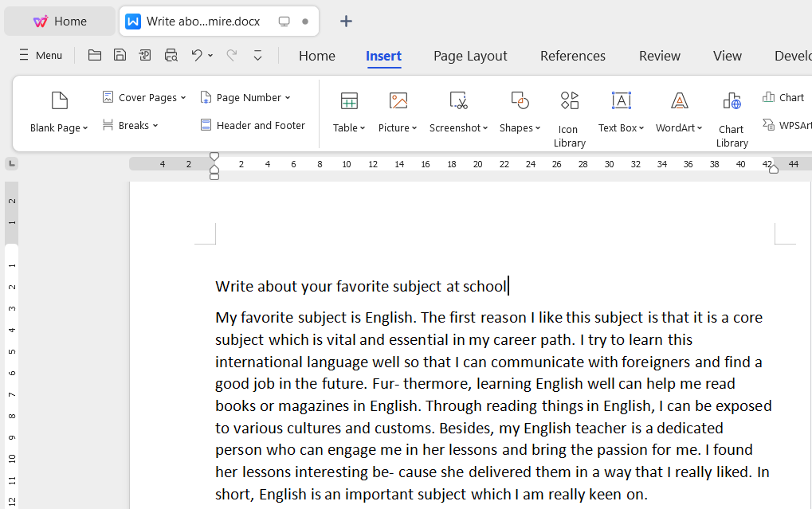Click the Screenshot scissors icon
Image resolution: width=812 pixels, height=509 pixels.
coord(458,100)
